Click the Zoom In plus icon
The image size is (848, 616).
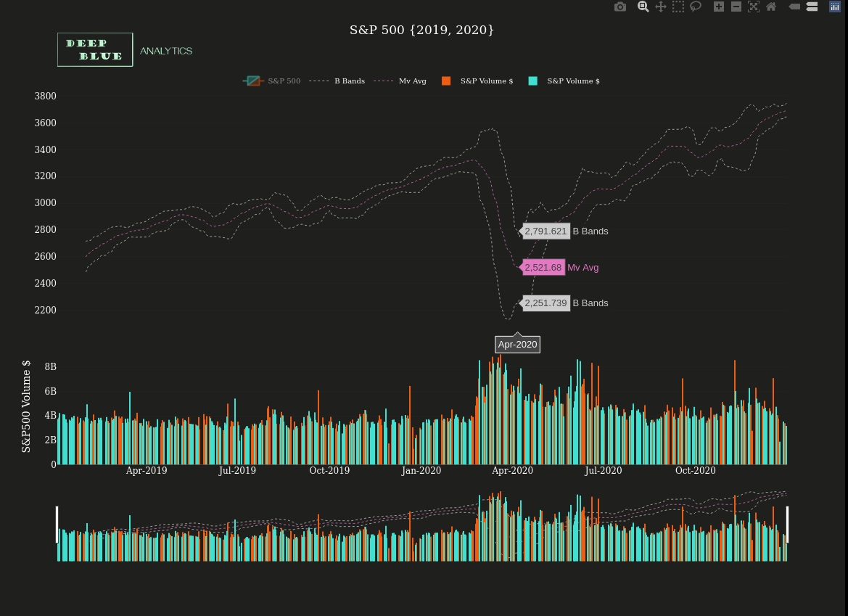(719, 7)
